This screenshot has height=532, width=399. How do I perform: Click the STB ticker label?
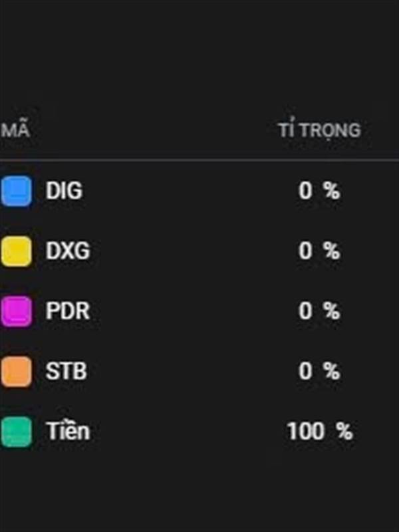[66, 371]
